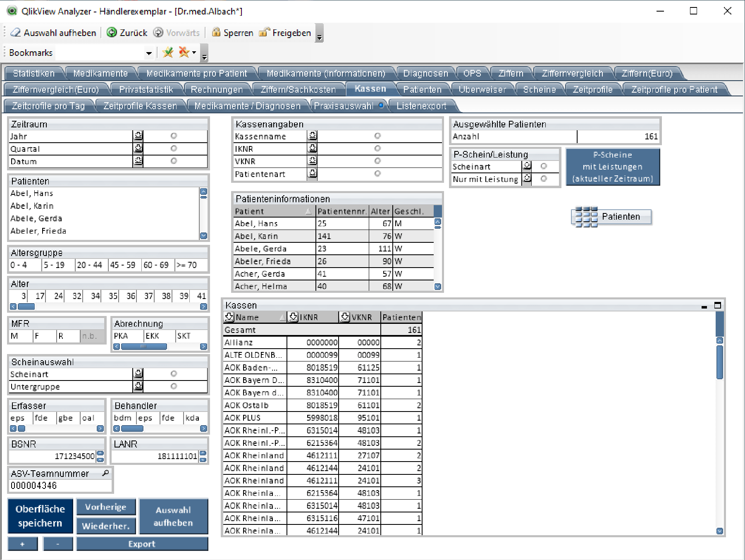Toggle the Nur mit Leistung indicator
The height and width of the screenshot is (560, 745).
click(544, 179)
